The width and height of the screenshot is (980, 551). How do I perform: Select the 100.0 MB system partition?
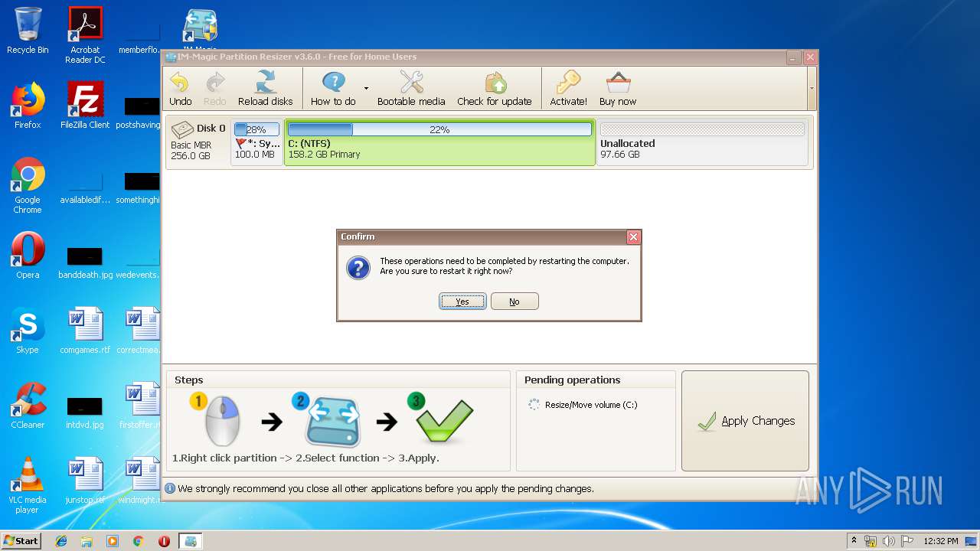click(x=256, y=142)
